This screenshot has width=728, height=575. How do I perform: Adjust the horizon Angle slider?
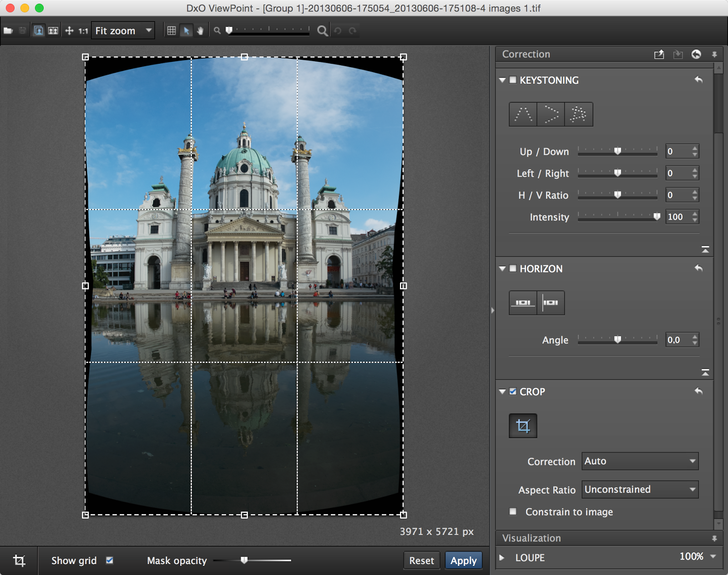click(x=617, y=340)
